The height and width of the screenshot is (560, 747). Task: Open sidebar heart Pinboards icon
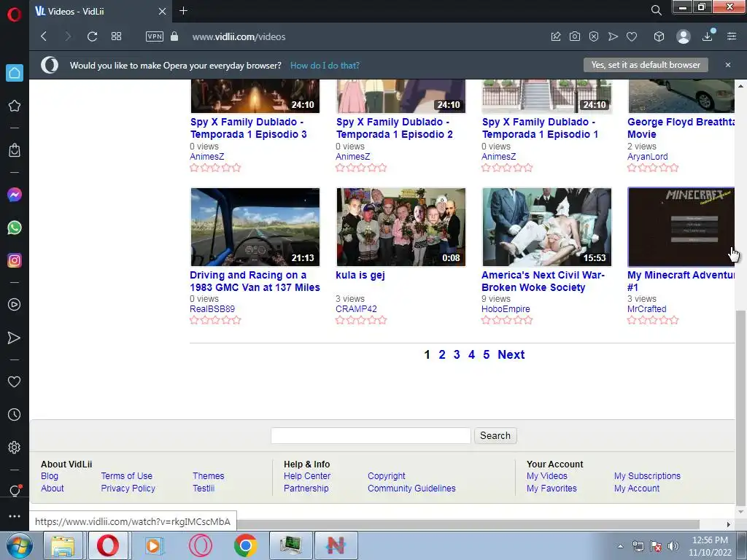click(x=15, y=381)
